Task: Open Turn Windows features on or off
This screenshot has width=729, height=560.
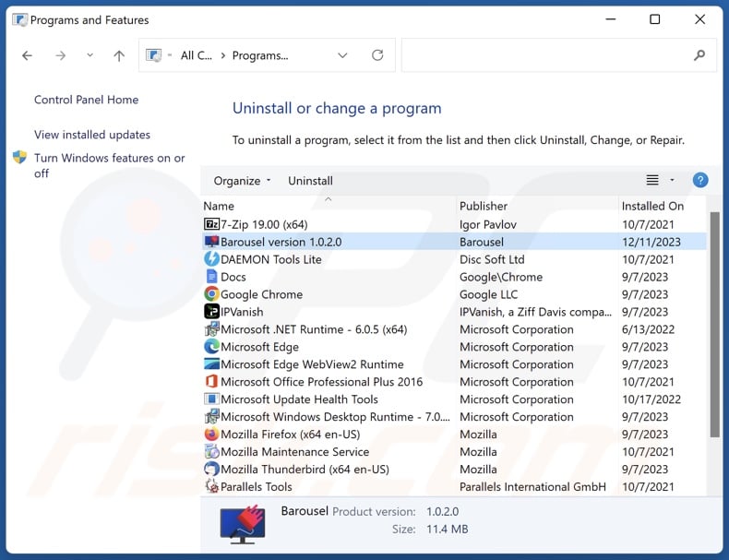Action: pos(109,165)
